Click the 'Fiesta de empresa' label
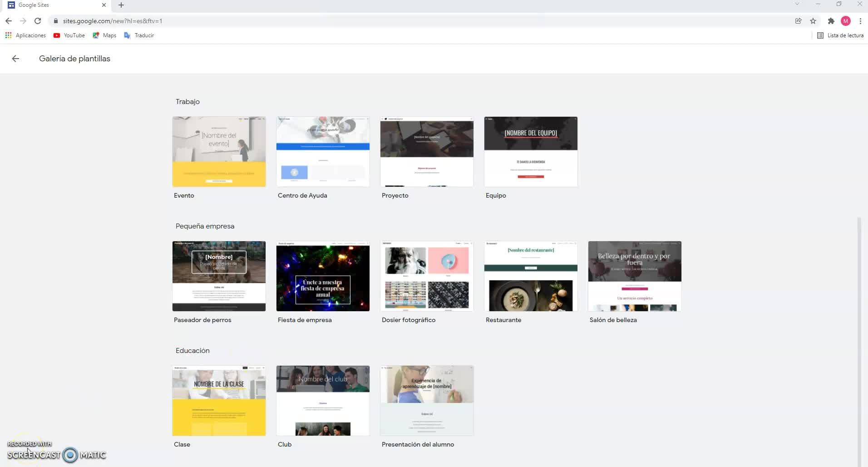The image size is (868, 467). point(305,320)
